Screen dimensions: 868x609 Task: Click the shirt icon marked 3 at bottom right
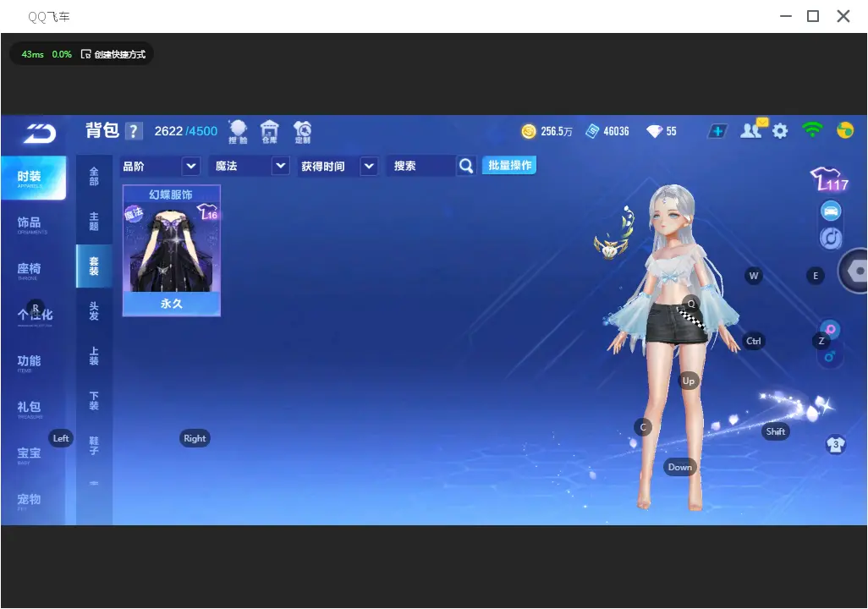click(835, 444)
